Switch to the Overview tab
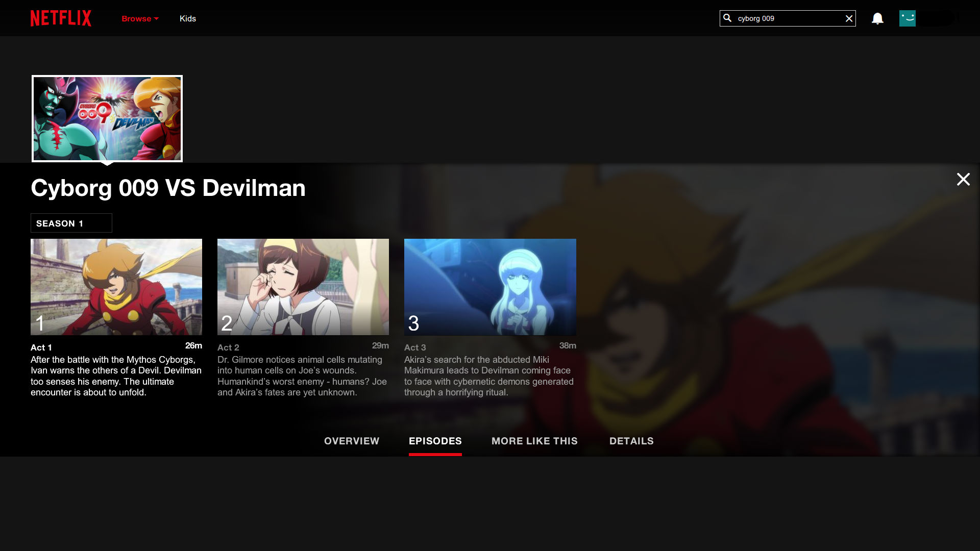980x551 pixels. click(351, 441)
